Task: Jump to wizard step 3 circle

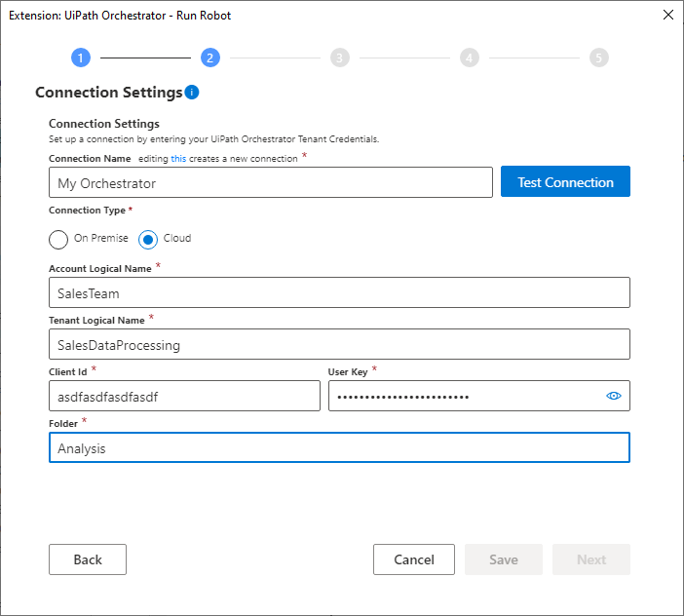Action: tap(340, 58)
